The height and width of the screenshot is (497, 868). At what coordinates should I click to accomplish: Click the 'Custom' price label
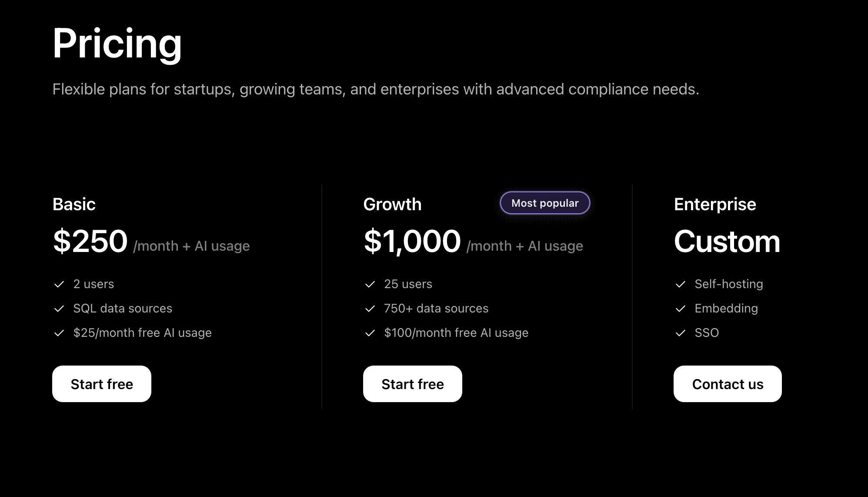tap(727, 242)
